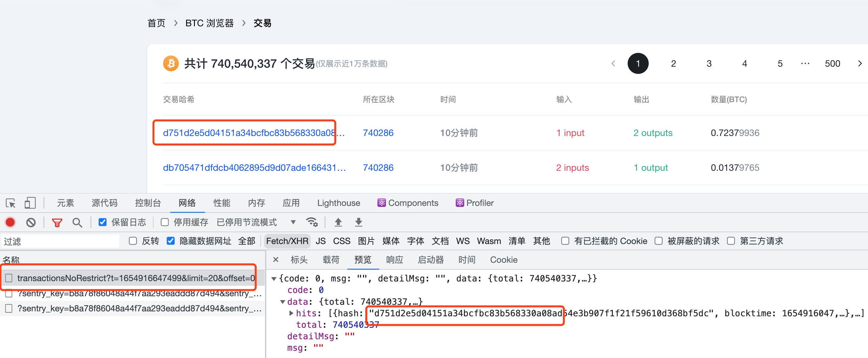Go to pagination page 2

coord(673,63)
